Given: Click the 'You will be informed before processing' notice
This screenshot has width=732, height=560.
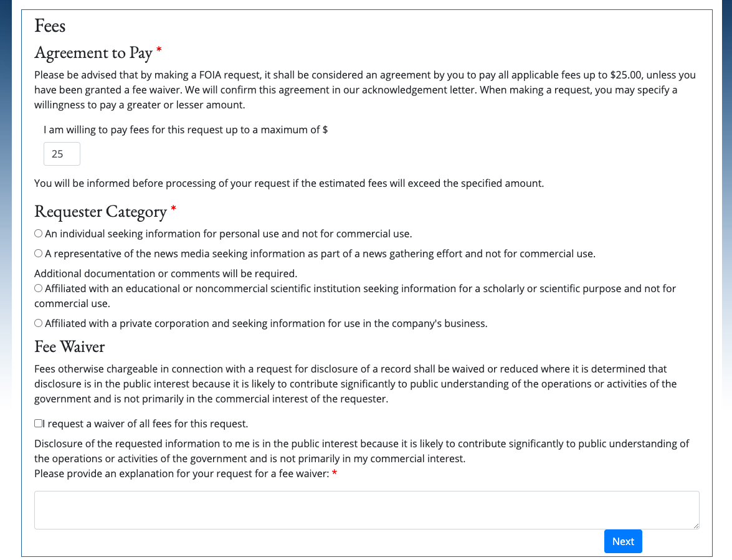Looking at the screenshot, I should click(289, 183).
